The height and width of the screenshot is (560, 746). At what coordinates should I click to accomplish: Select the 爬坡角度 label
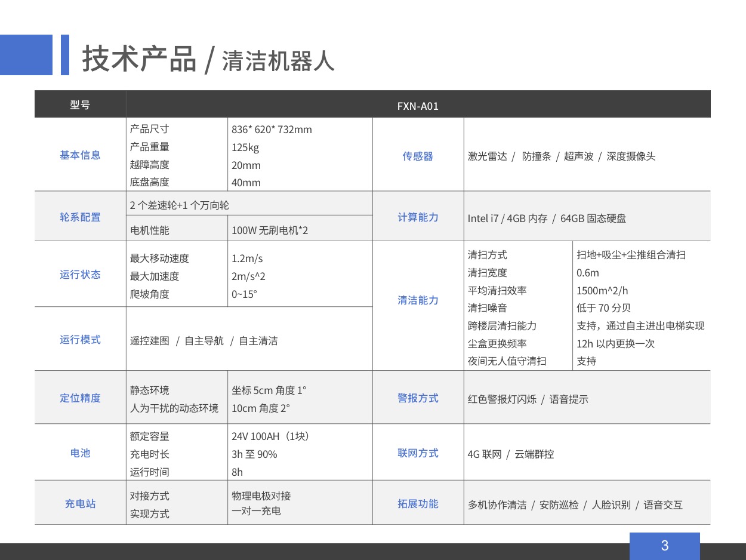click(150, 294)
